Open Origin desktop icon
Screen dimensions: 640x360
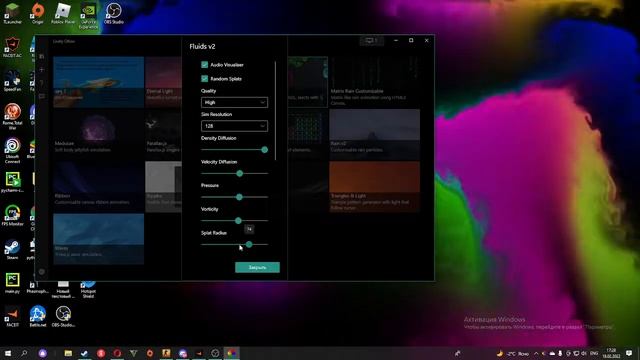[x=38, y=13]
